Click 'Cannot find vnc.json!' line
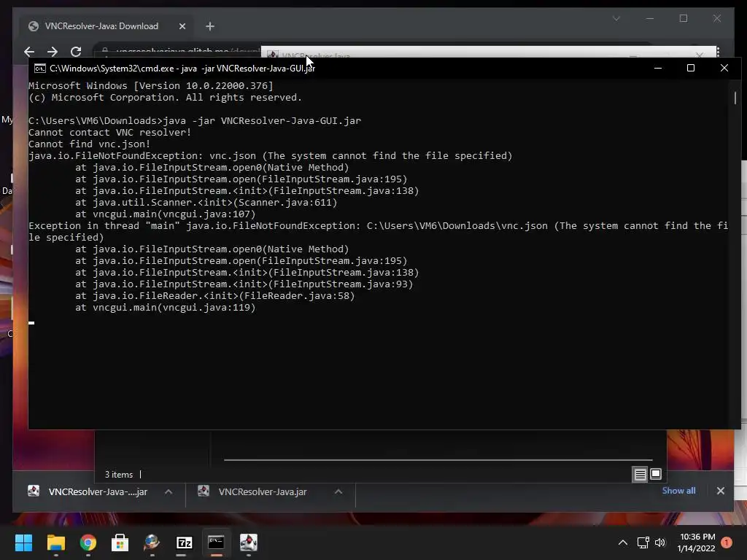The width and height of the screenshot is (747, 560). click(89, 144)
